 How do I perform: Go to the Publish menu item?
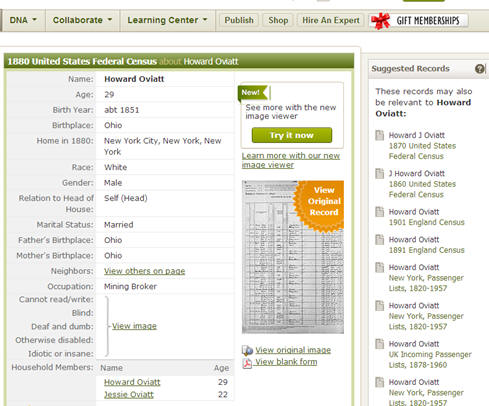(239, 20)
